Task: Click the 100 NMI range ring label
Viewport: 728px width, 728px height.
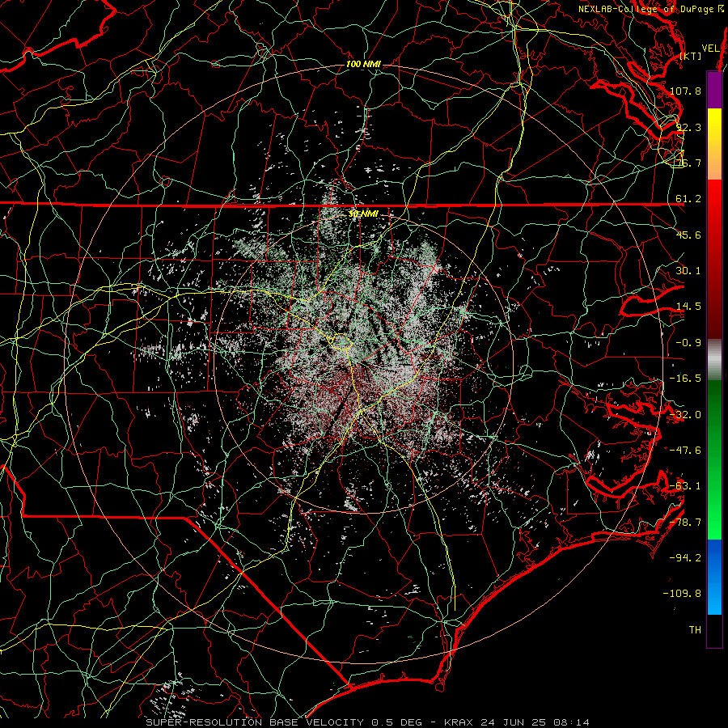Action: click(363, 64)
